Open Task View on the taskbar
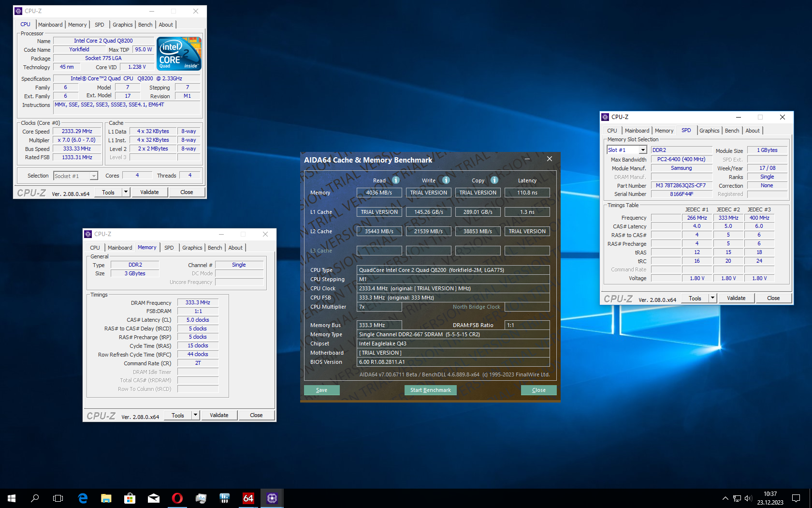The height and width of the screenshot is (508, 812). click(58, 498)
